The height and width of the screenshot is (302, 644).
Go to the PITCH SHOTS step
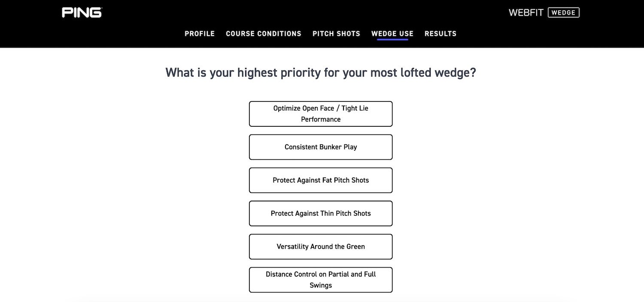click(x=336, y=34)
